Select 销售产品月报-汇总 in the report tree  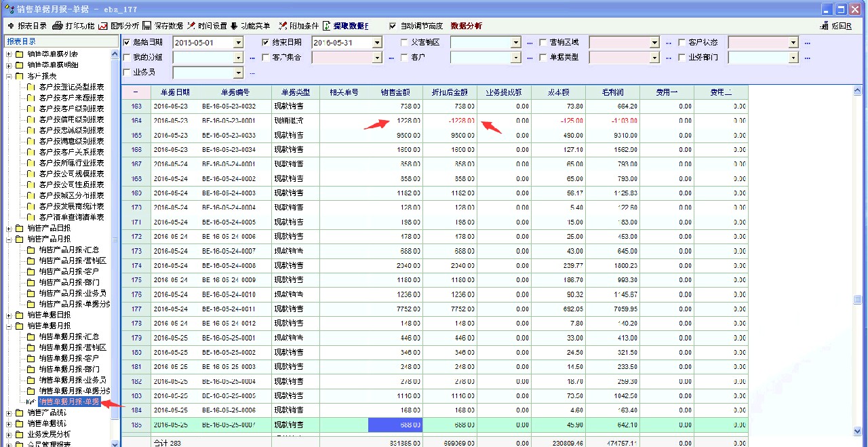click(x=68, y=250)
